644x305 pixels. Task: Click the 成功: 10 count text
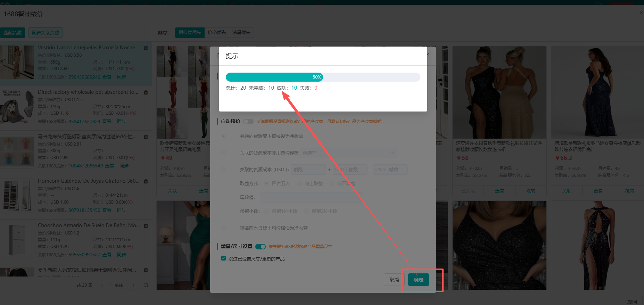pyautogui.click(x=287, y=88)
